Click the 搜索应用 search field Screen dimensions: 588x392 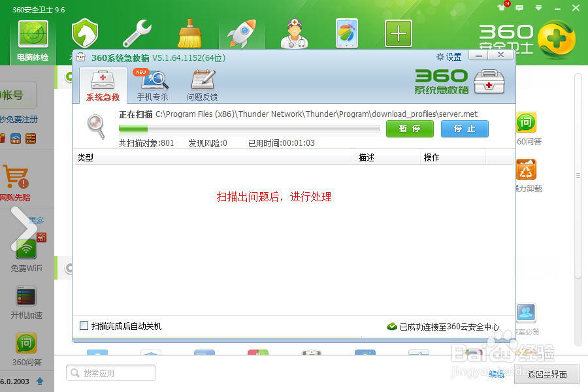[x=110, y=373]
